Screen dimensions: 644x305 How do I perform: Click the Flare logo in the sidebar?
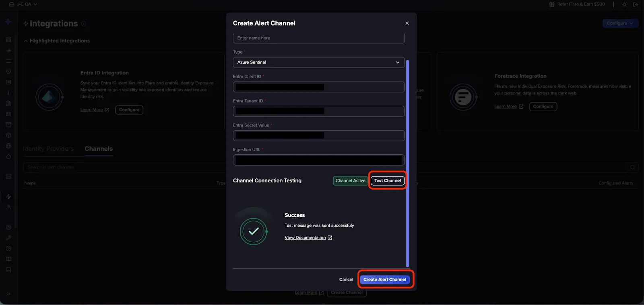8,22
